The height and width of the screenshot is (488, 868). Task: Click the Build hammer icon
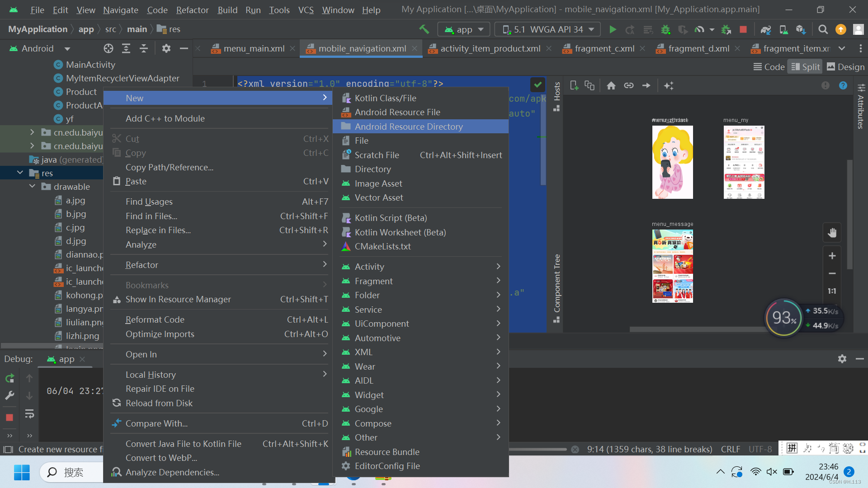(x=424, y=29)
